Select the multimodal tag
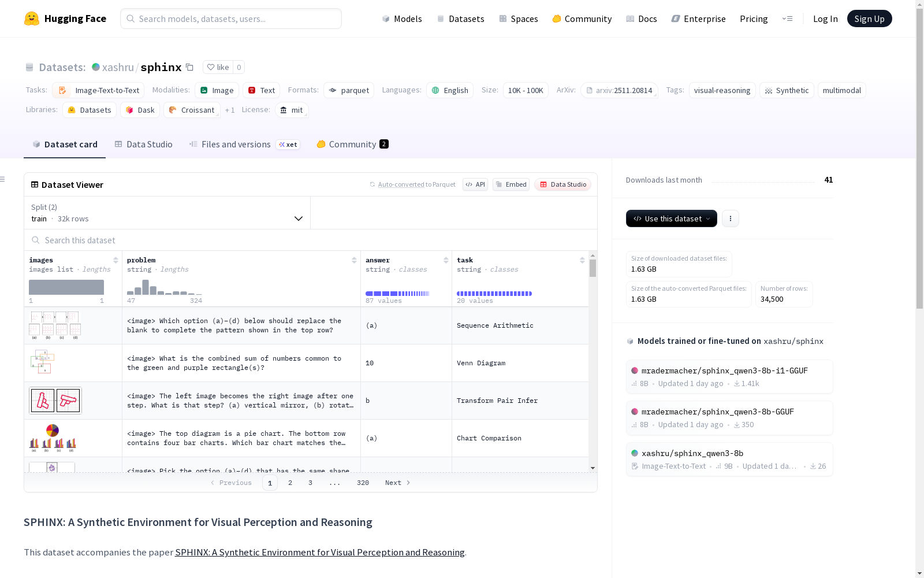 [x=841, y=90]
